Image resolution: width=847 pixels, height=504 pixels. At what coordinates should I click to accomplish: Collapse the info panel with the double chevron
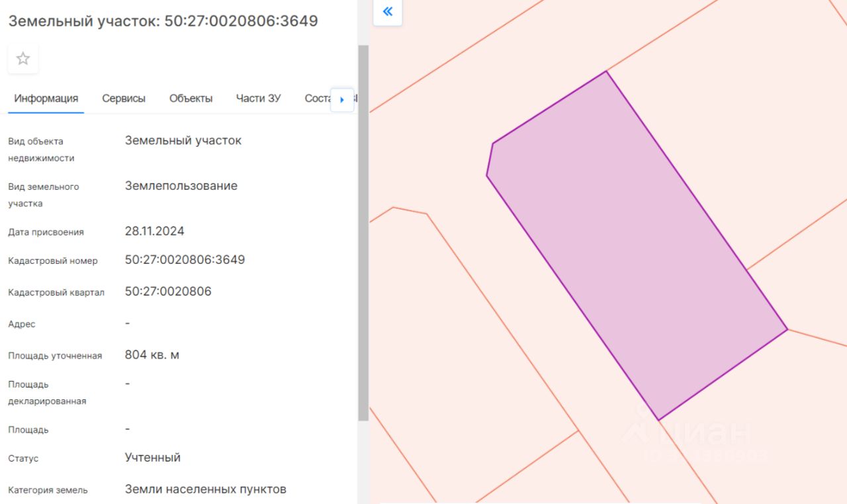(388, 12)
